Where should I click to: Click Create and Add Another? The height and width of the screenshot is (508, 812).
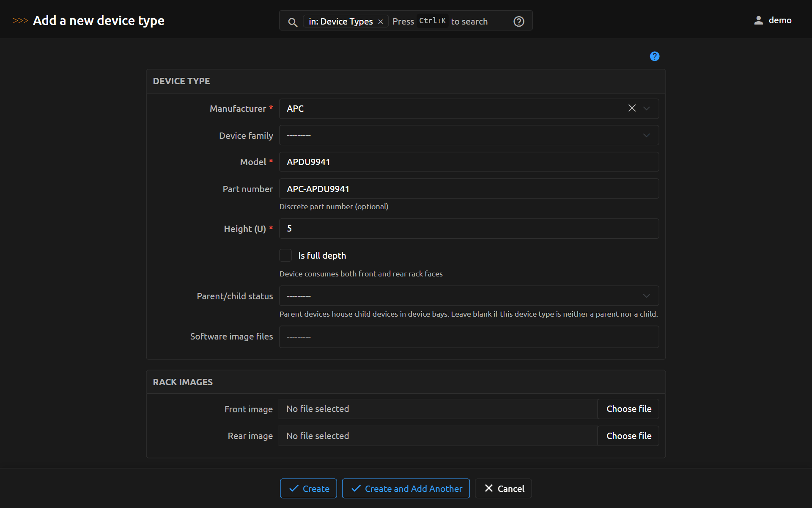pos(406,489)
